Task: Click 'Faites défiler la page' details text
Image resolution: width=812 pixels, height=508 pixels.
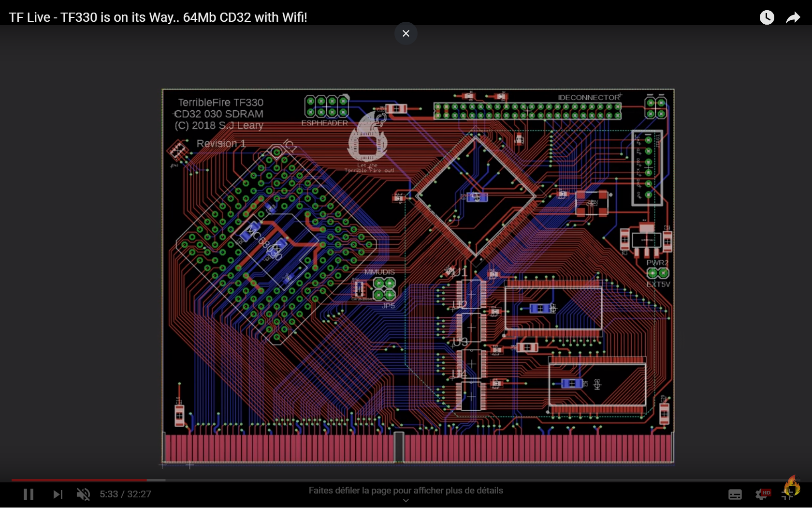Action: 406,490
